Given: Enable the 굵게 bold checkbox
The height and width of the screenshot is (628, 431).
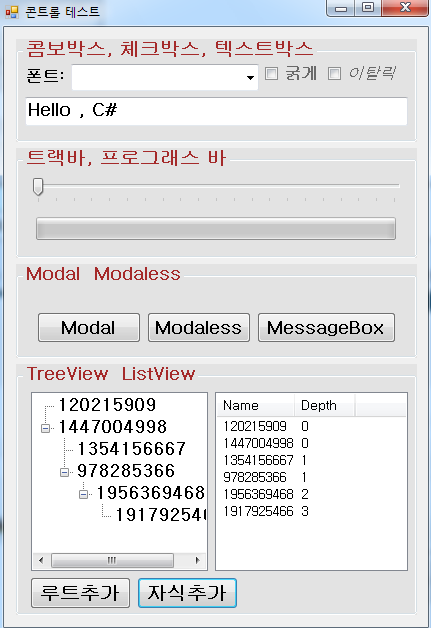Looking at the screenshot, I should click(x=272, y=73).
